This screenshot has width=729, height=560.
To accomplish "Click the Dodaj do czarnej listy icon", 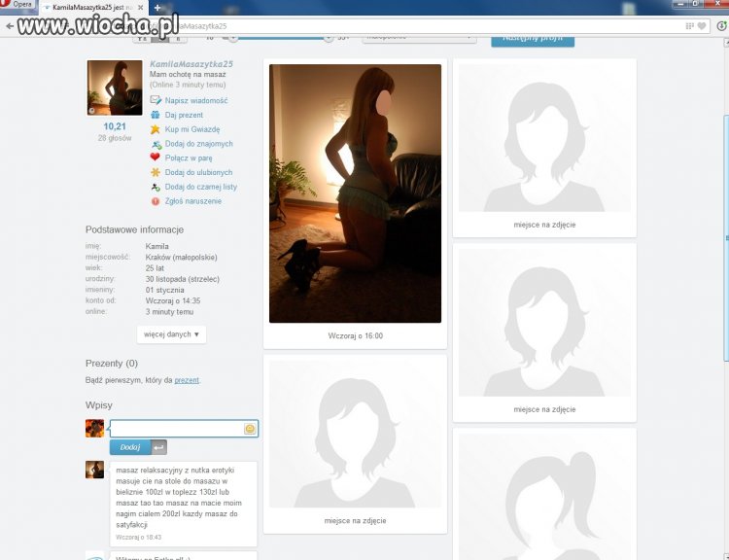I will click(156, 187).
